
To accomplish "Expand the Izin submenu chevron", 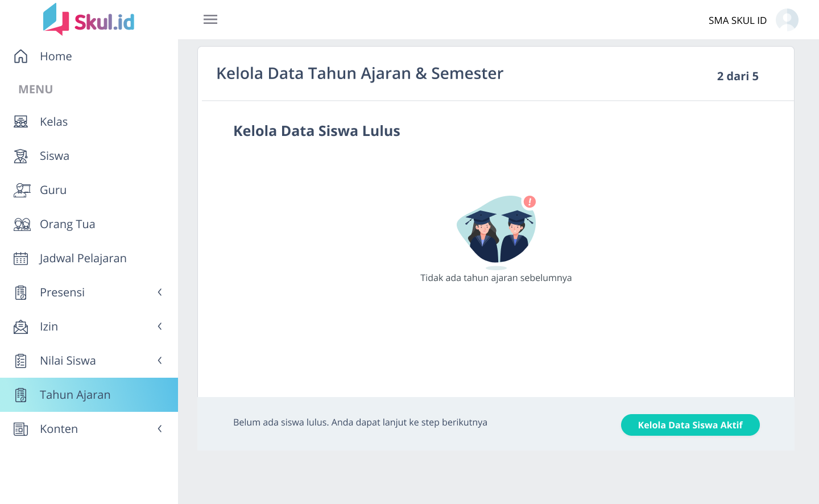I will click(x=160, y=327).
